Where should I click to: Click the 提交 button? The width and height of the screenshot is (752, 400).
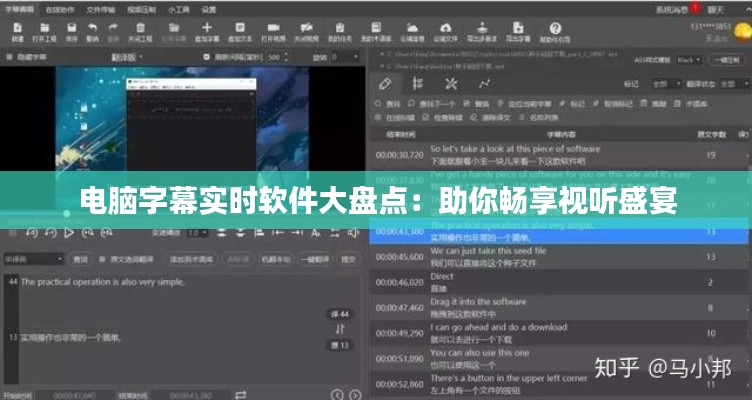(x=348, y=259)
